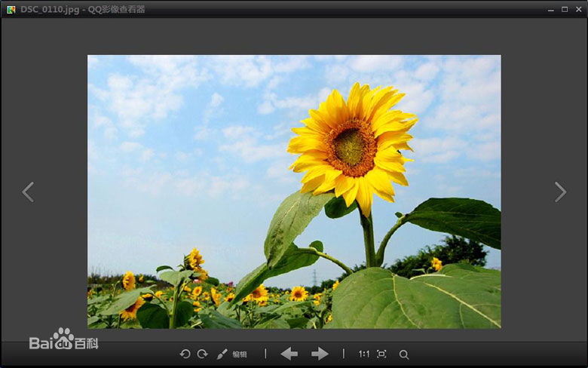Viewport: 588px width, 368px height.
Task: Go to next image using toolbar arrow
Action: click(320, 354)
